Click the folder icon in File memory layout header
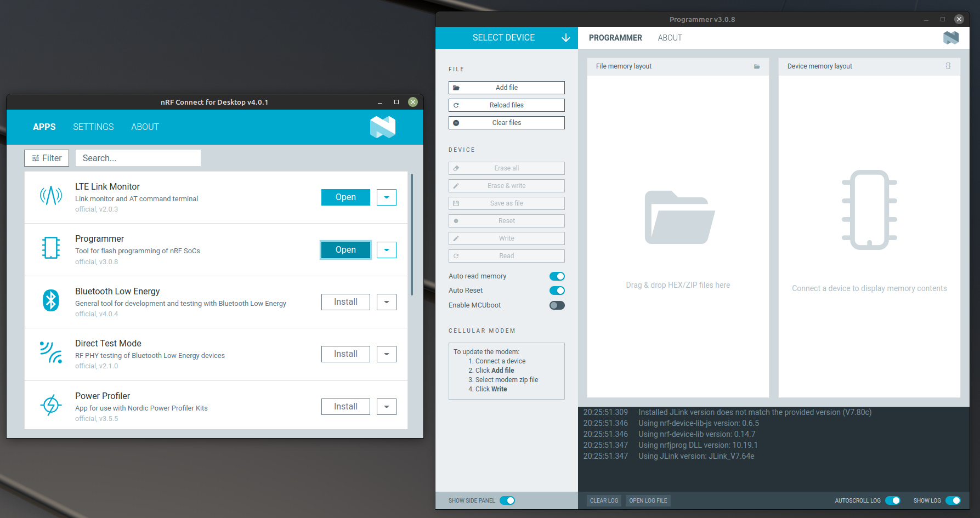Viewport: 980px width, 518px height. pyautogui.click(x=757, y=66)
